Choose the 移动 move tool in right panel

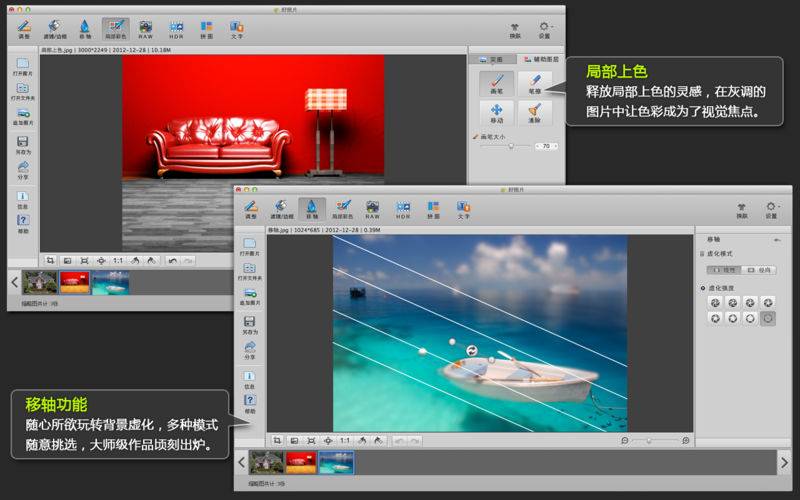coord(496,112)
